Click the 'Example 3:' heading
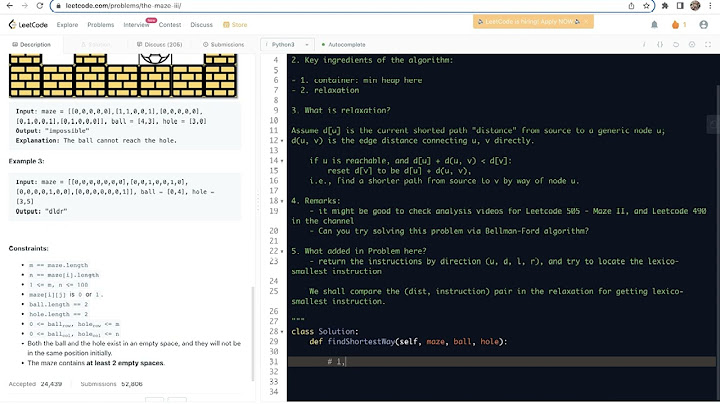Screen dimensions: 720x404 pos(27,161)
